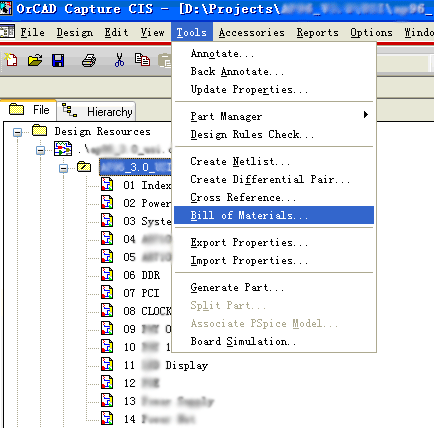Image resolution: width=434 pixels, height=428 pixels.
Task: Select the 11 Display page in the tree
Action: (166, 365)
